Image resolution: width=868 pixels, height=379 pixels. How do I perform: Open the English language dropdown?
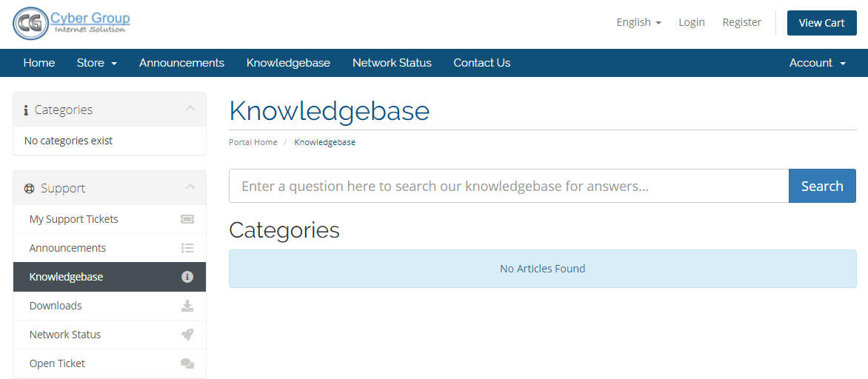(x=639, y=22)
